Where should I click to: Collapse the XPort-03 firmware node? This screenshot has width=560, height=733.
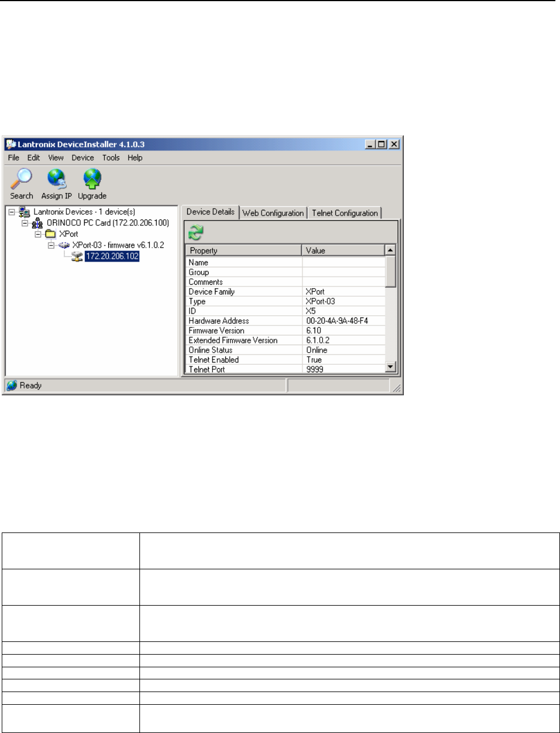tap(51, 245)
